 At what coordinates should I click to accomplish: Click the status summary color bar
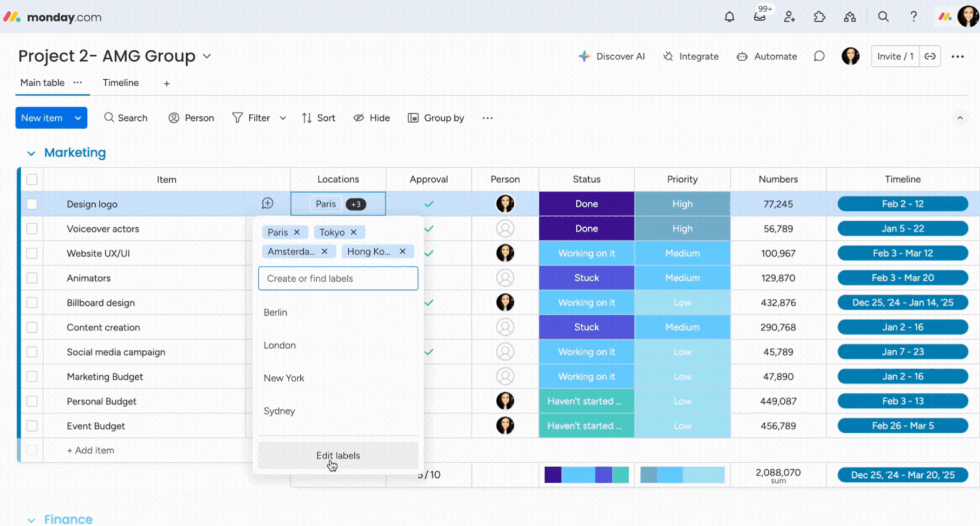click(x=586, y=475)
